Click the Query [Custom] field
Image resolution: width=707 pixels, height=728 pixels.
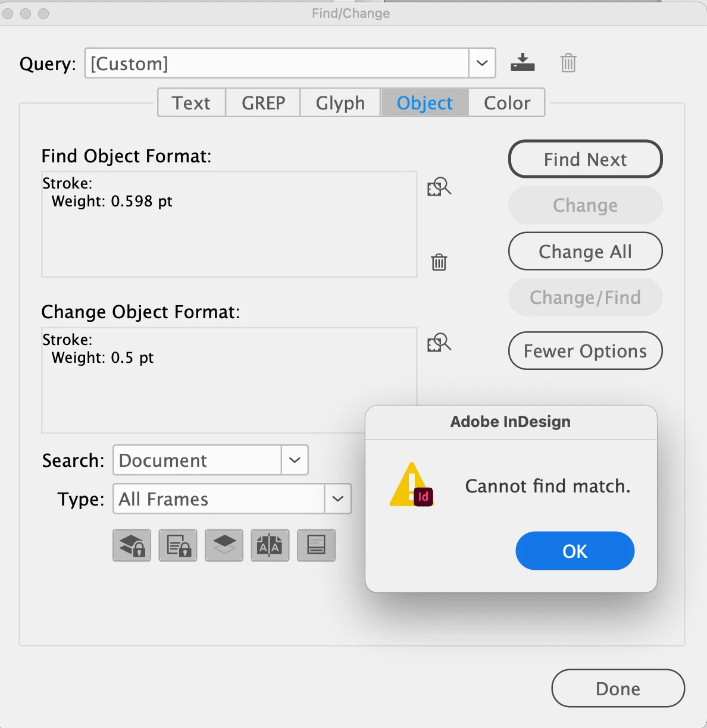coord(277,63)
